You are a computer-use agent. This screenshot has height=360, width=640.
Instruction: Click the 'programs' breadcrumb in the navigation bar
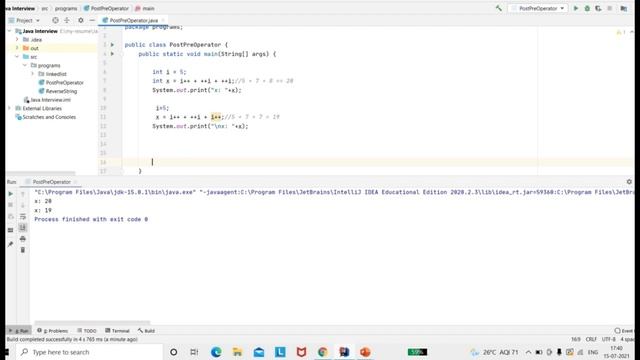66,8
